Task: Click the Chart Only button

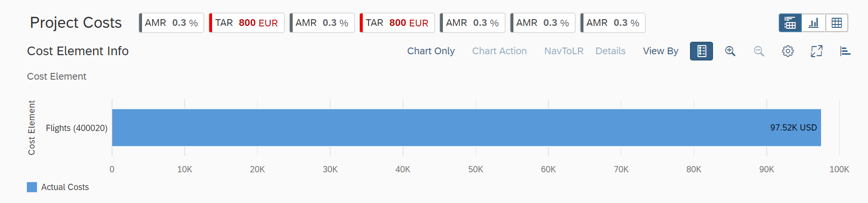Action: (431, 51)
